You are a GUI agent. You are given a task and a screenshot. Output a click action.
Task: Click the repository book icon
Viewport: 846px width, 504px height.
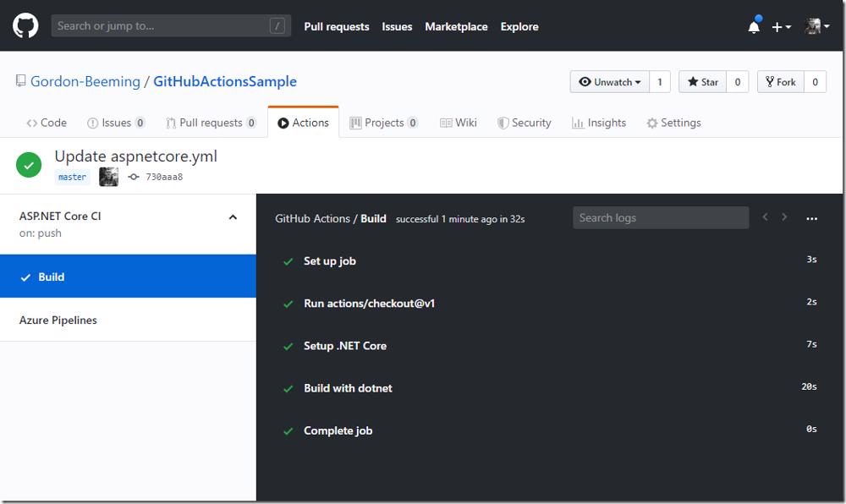click(x=20, y=81)
